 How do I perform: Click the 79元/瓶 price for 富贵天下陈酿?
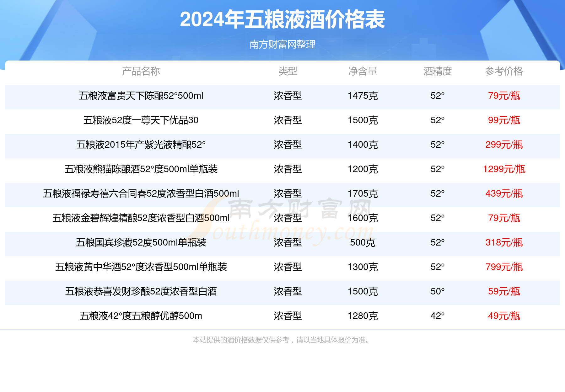(x=504, y=96)
